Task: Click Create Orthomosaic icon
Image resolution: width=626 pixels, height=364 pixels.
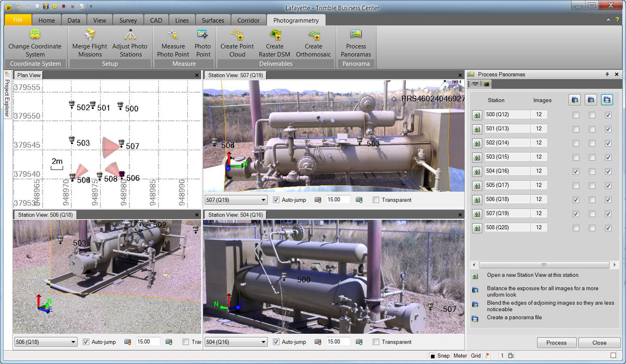Action: (x=314, y=35)
